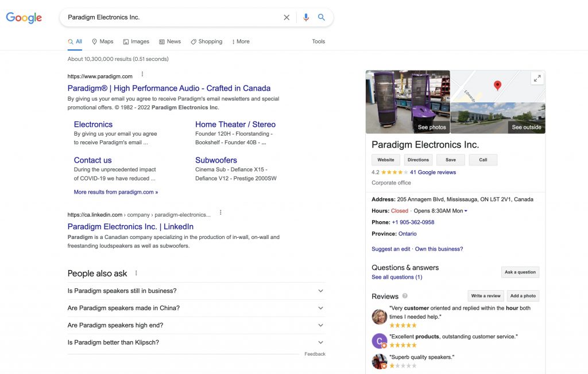588x374 pixels.
Task: Open See photos thumbnail
Action: pyautogui.click(x=408, y=102)
